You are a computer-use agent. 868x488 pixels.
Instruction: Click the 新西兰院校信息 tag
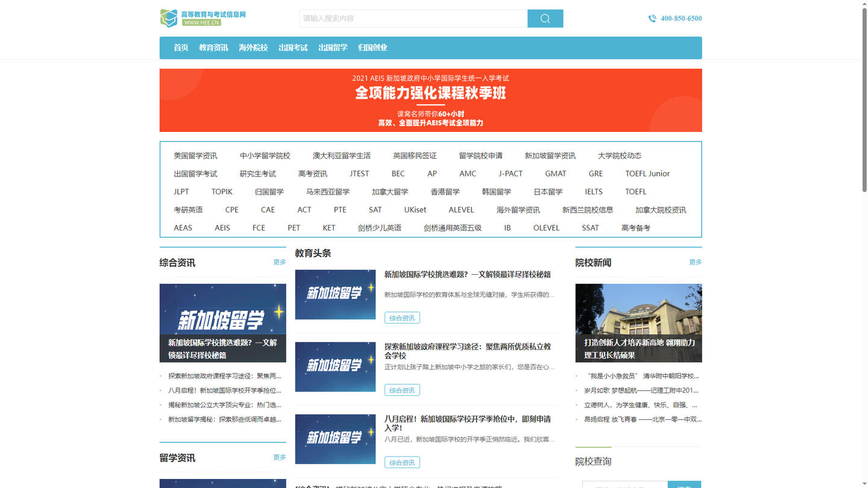(x=588, y=210)
